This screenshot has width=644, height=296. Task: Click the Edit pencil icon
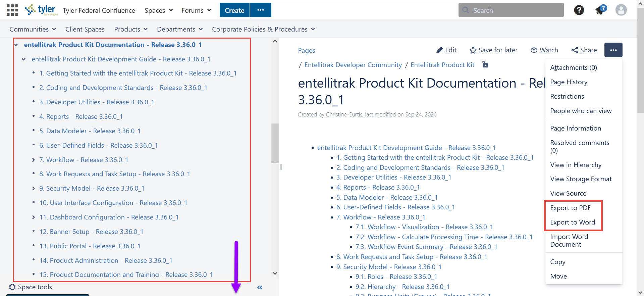pos(439,50)
